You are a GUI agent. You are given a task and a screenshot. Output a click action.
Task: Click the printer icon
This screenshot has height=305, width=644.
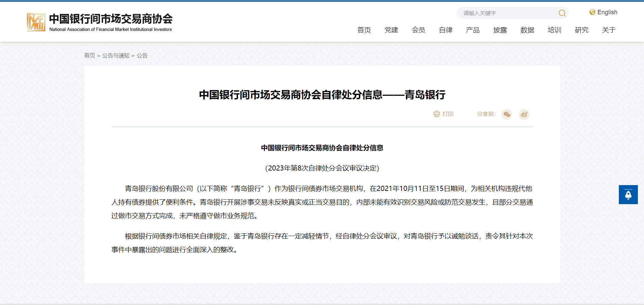437,114
